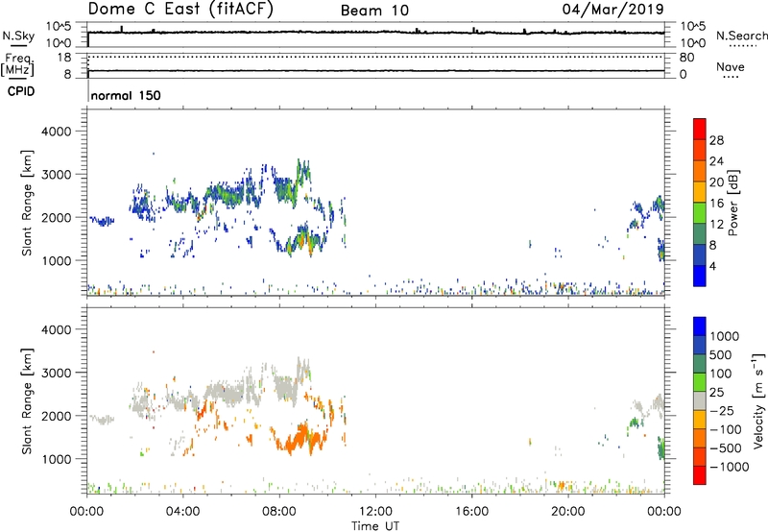Click the 'Slant Range [km]' label of velocity panel
The image size is (768, 532).
pos(27,401)
